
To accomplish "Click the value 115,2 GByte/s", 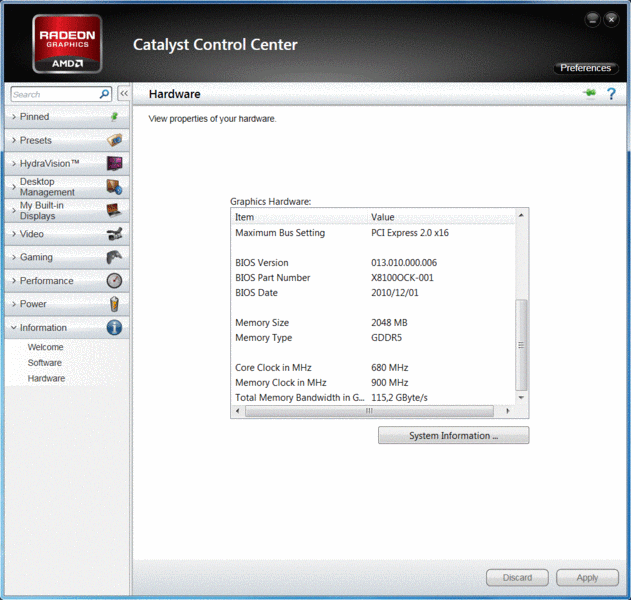I will click(x=399, y=397).
